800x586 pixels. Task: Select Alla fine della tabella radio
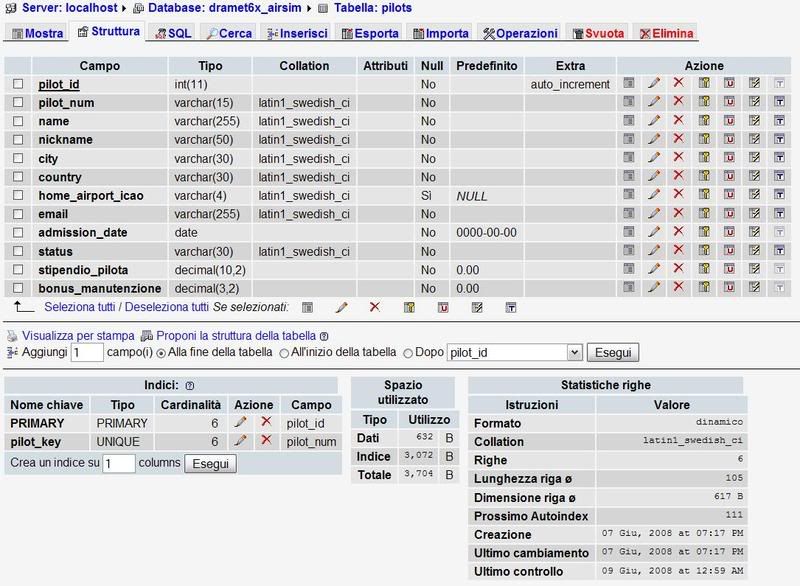[161, 353]
